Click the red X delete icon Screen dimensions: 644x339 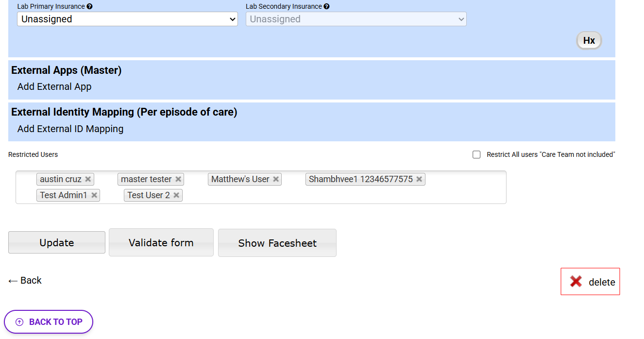click(576, 281)
